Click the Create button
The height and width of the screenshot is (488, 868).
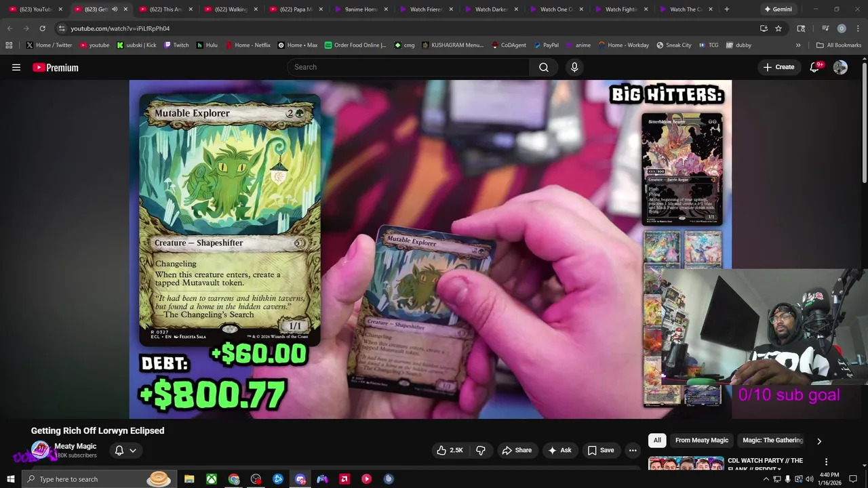[778, 67]
